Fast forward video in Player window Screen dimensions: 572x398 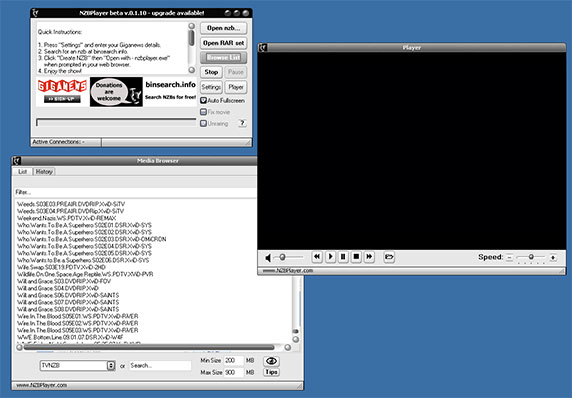coord(369,257)
